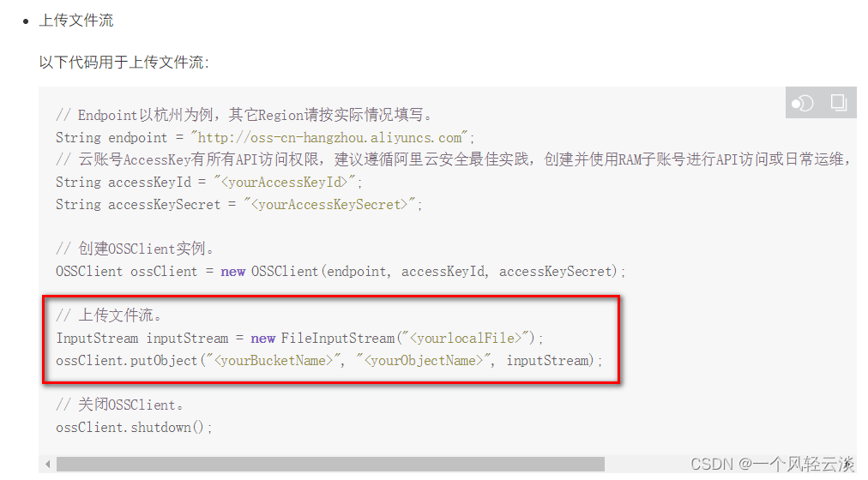Viewport: 868px width, 480px height.
Task: Copy the code with the copy icon
Action: [839, 103]
